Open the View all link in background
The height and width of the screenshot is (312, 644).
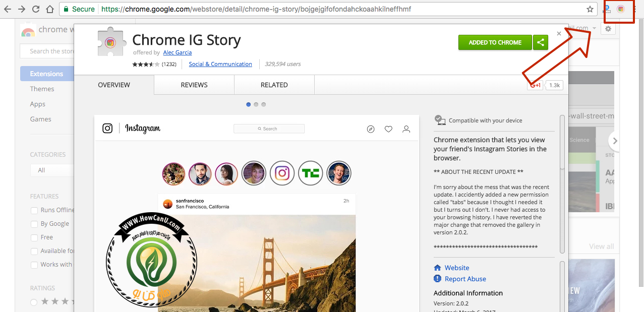coord(602,246)
